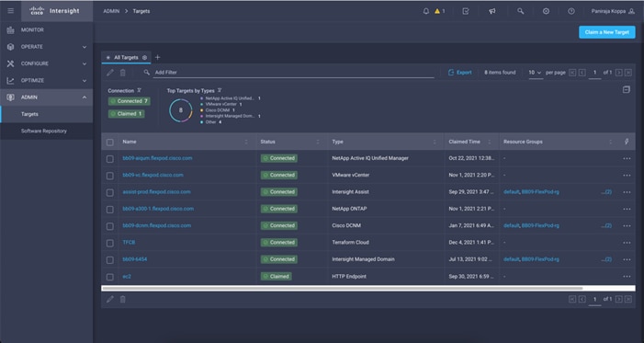Screen dimensions: 644x343
Task: Switch to the All Targets tab
Action: pos(126,58)
